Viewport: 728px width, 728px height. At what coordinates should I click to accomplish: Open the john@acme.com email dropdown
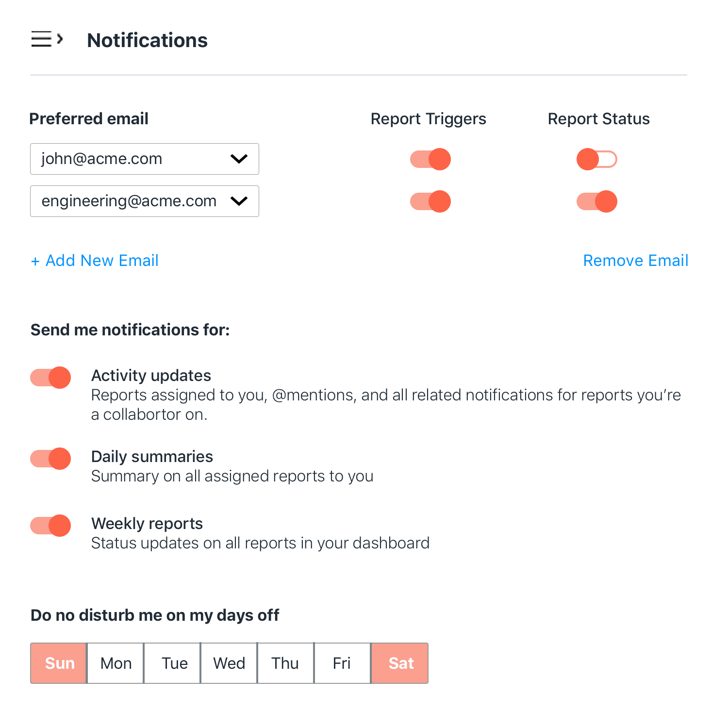(x=145, y=159)
